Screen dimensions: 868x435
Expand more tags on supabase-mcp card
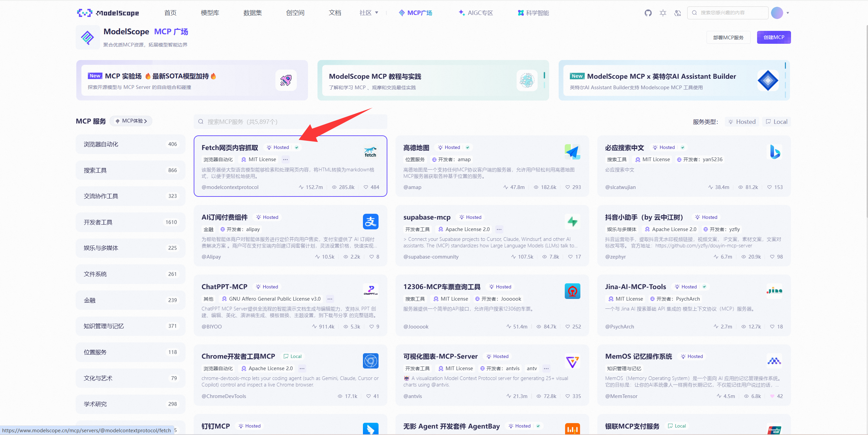click(x=499, y=229)
